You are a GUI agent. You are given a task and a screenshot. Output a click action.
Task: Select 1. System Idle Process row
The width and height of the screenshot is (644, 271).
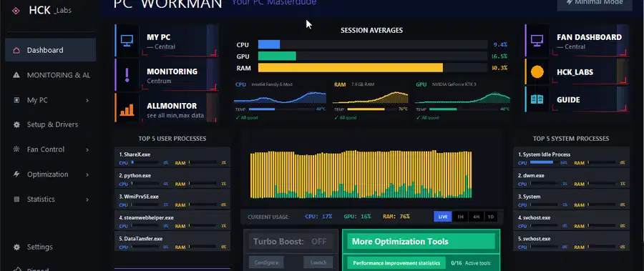(571, 158)
